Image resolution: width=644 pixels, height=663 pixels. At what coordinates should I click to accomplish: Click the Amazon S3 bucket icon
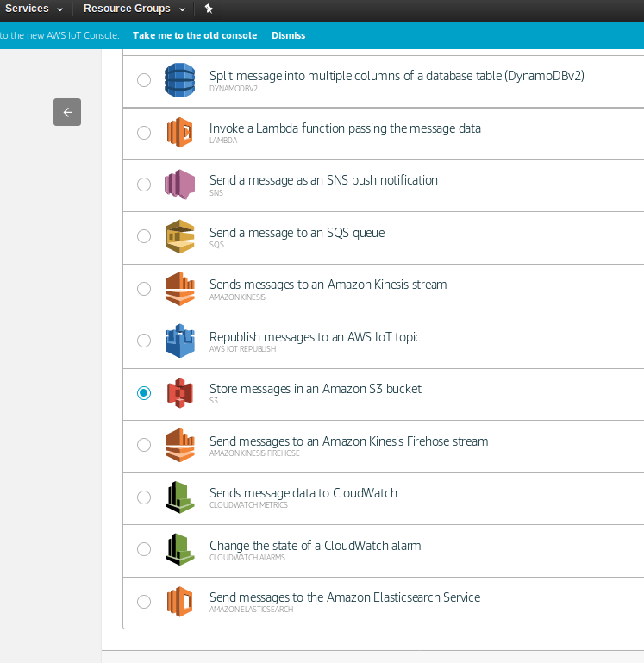(x=179, y=393)
